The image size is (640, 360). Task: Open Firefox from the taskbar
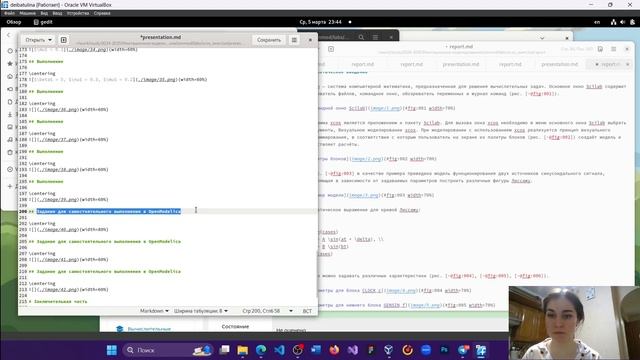pyautogui.click(x=334, y=350)
